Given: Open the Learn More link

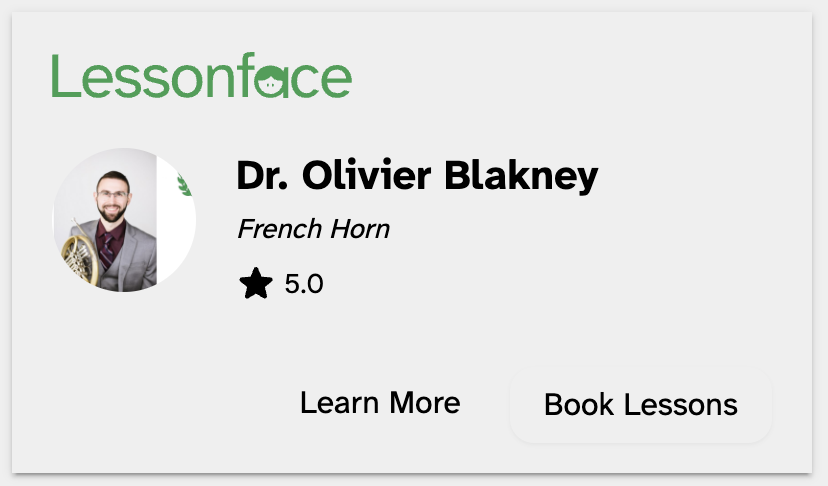Looking at the screenshot, I should coord(380,402).
